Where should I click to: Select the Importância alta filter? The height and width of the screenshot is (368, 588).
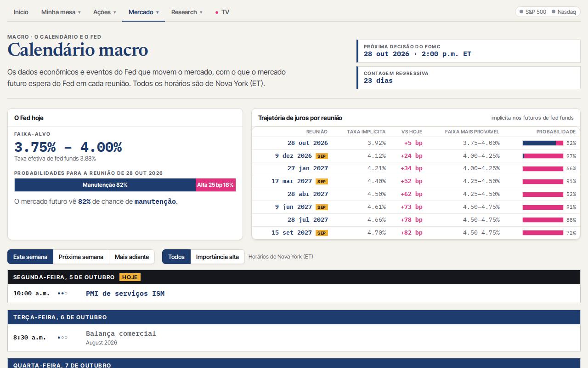tap(217, 257)
